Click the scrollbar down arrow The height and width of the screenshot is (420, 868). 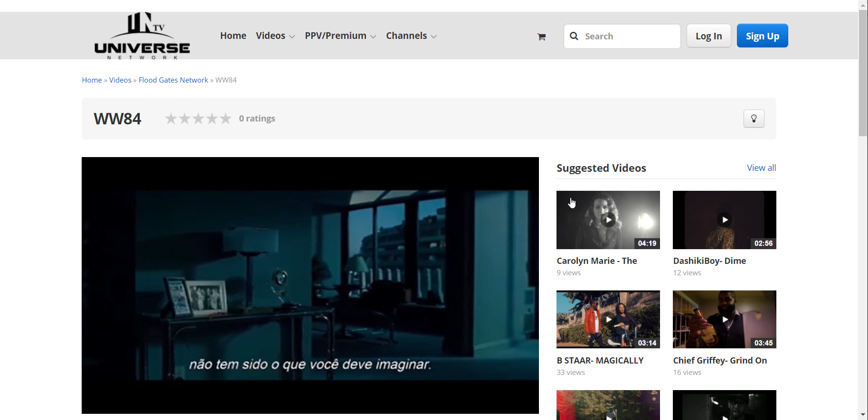pyautogui.click(x=863, y=415)
